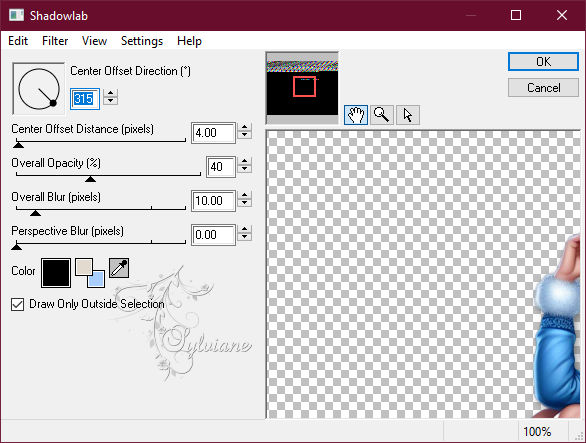Click the direction angle dial
The image size is (586, 443).
pyautogui.click(x=38, y=89)
